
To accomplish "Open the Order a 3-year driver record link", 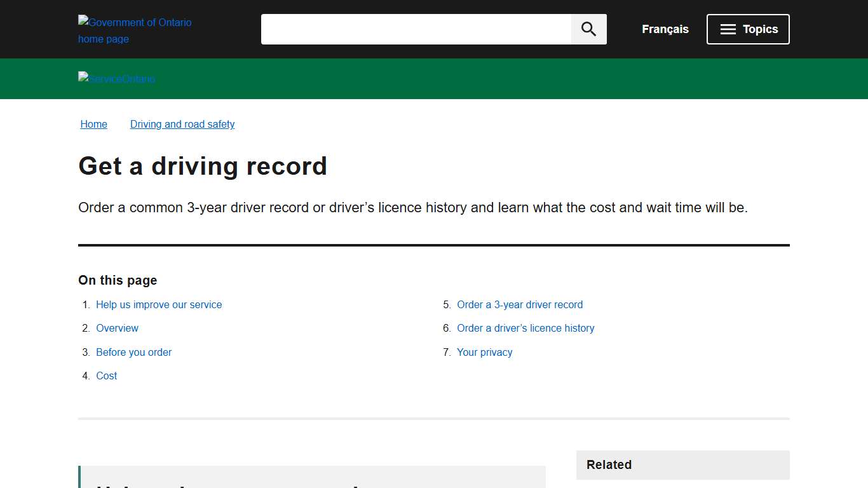I will [520, 304].
